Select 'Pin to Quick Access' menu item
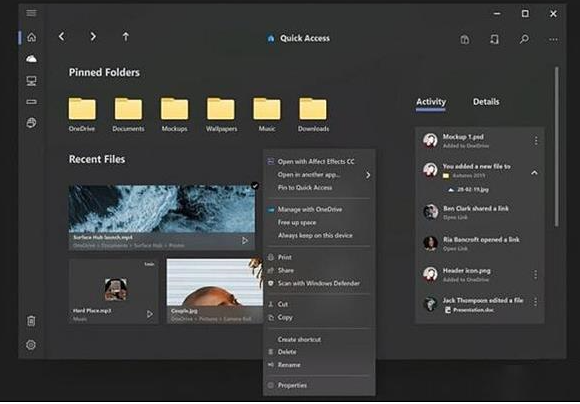 (x=305, y=188)
